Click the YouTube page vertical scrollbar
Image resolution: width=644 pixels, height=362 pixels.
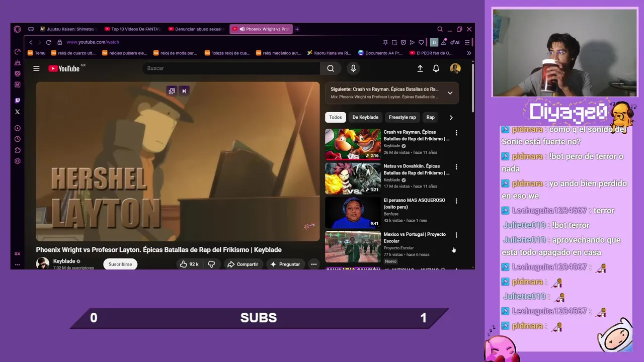[x=473, y=88]
